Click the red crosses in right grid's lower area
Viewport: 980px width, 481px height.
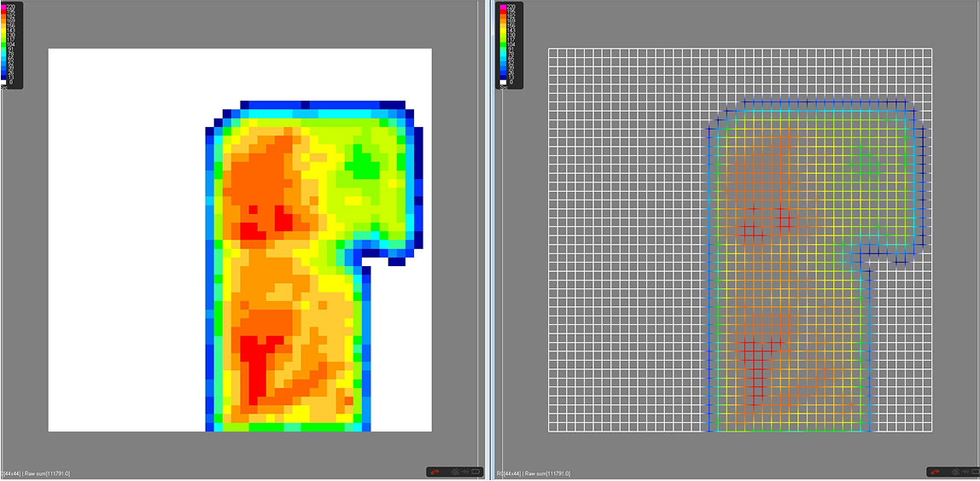click(x=756, y=358)
